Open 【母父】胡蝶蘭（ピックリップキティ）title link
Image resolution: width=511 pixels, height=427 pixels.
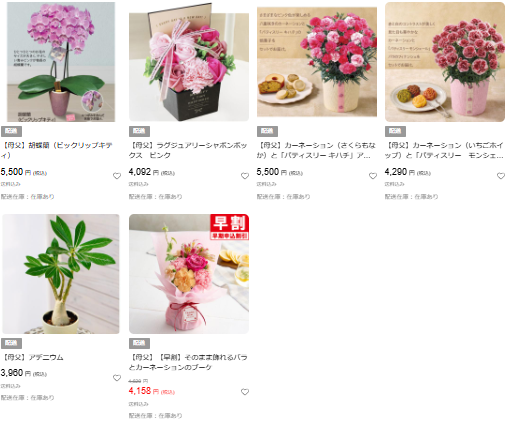[x=57, y=150]
